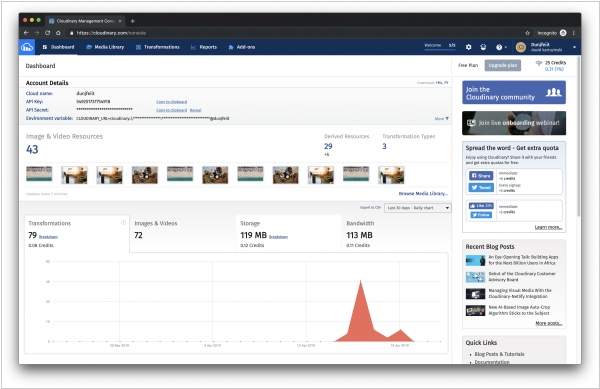Open the settings gear icon

pyautogui.click(x=468, y=47)
